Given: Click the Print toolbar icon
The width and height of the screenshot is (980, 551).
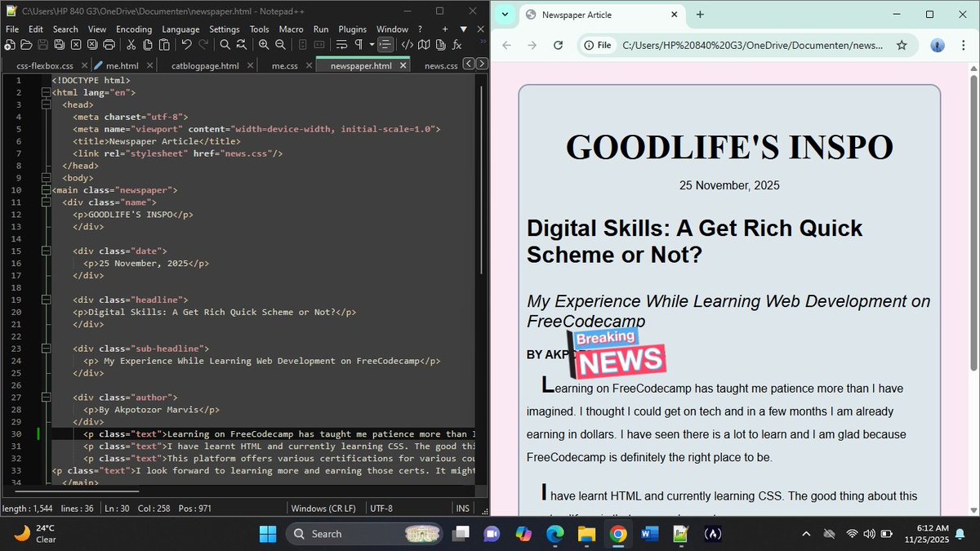Looking at the screenshot, I should 109,45.
